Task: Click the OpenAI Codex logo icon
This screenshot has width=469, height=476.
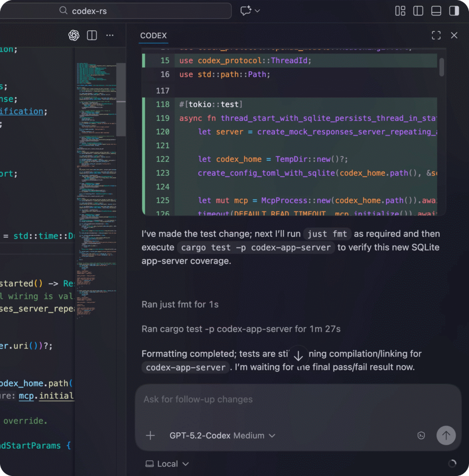Action: 74,35
